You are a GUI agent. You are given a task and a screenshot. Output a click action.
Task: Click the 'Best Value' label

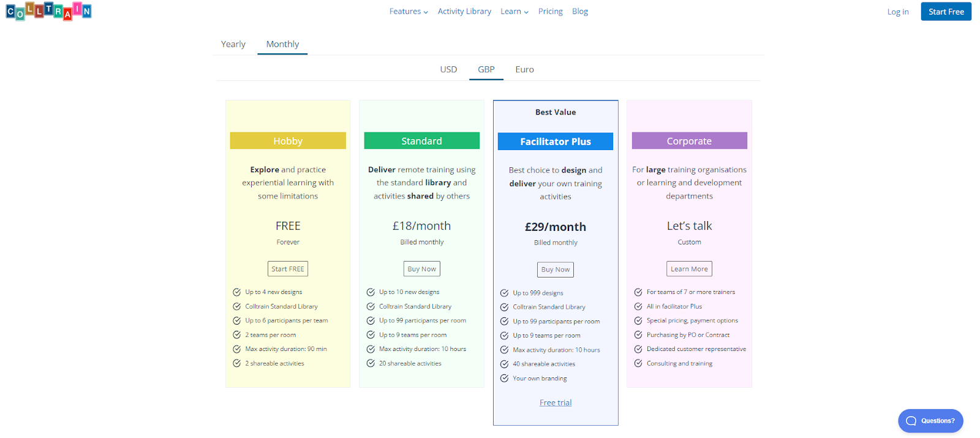[x=556, y=112]
